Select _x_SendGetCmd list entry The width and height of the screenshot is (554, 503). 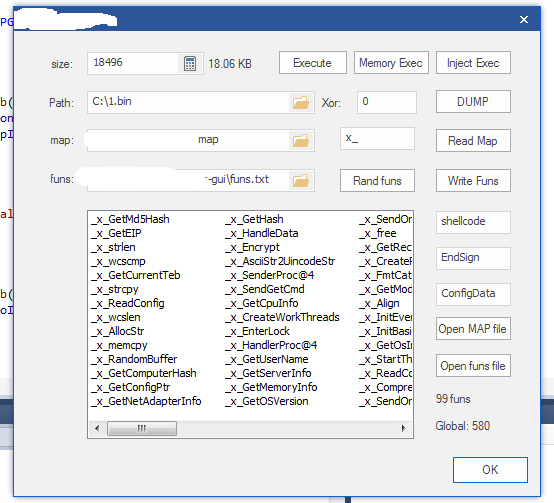pyautogui.click(x=265, y=289)
